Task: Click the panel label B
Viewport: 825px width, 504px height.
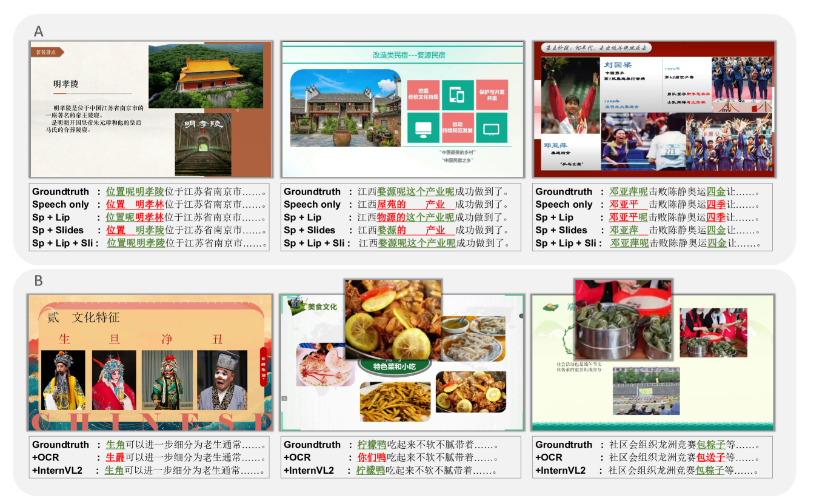Action: (39, 281)
